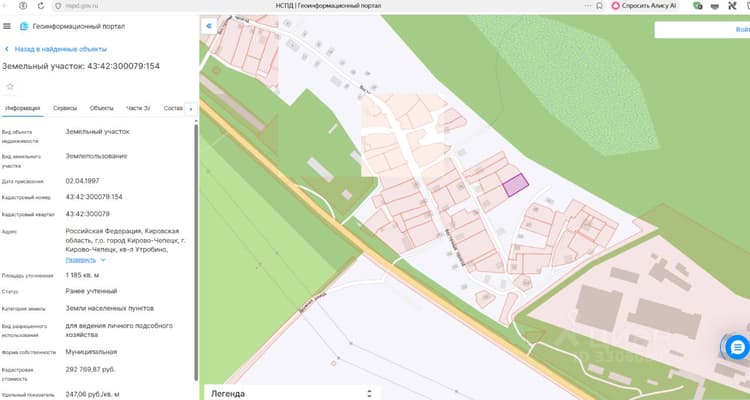Add the land plot to favorites (star)
This screenshot has width=750, height=400.
click(10, 87)
